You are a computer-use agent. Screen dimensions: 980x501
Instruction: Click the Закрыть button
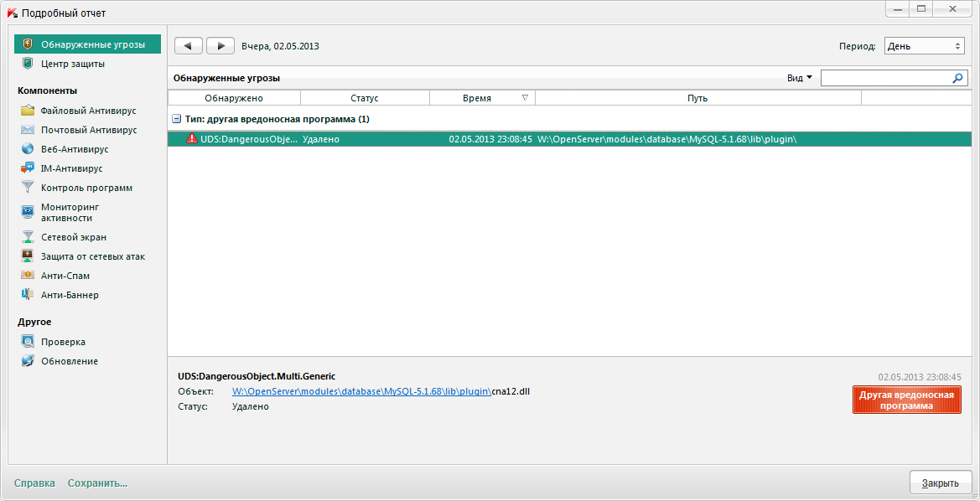click(940, 483)
